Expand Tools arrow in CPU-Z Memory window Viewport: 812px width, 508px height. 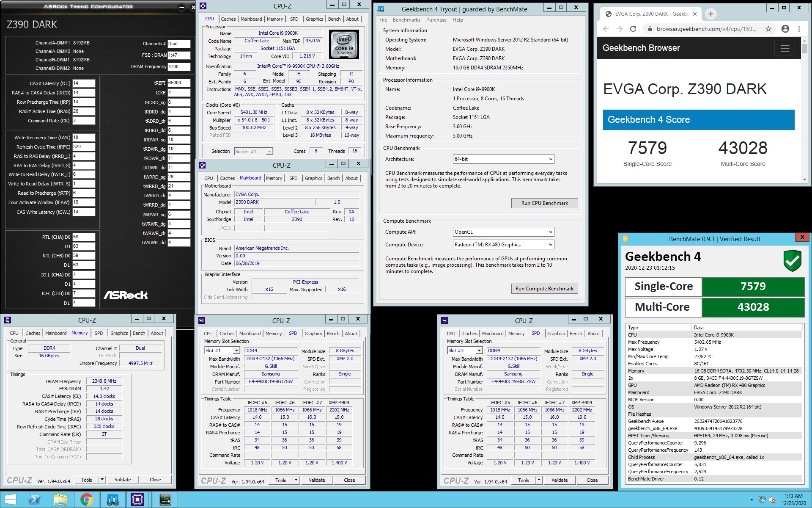coord(102,480)
